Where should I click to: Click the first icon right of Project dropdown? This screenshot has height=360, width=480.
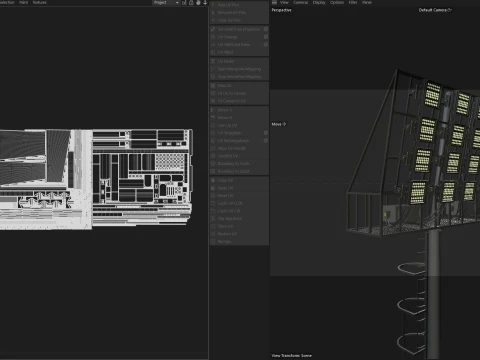pyautogui.click(x=184, y=2)
